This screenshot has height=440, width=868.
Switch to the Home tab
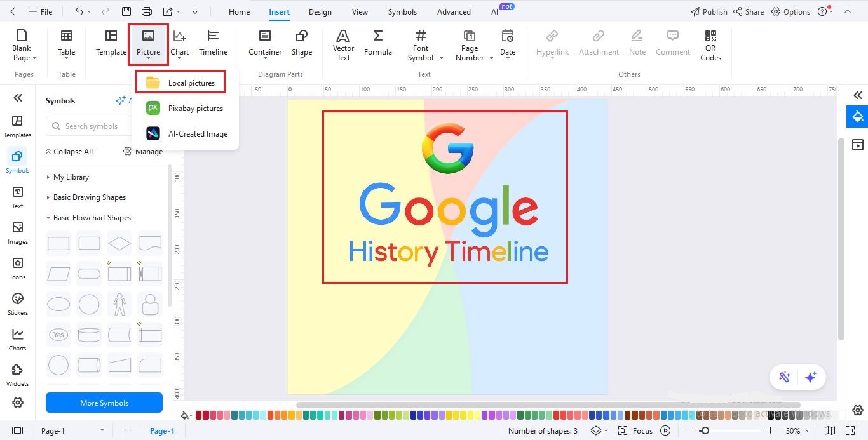(x=239, y=11)
